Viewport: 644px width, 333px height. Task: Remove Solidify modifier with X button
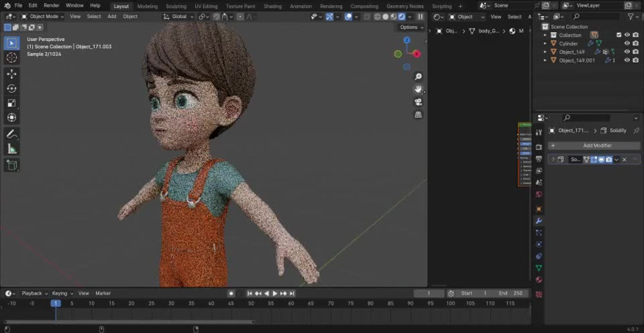(624, 159)
